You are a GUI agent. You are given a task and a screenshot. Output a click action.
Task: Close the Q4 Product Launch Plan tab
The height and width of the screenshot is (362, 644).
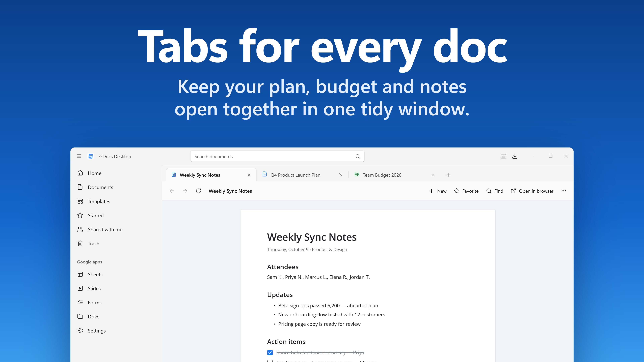(x=341, y=175)
